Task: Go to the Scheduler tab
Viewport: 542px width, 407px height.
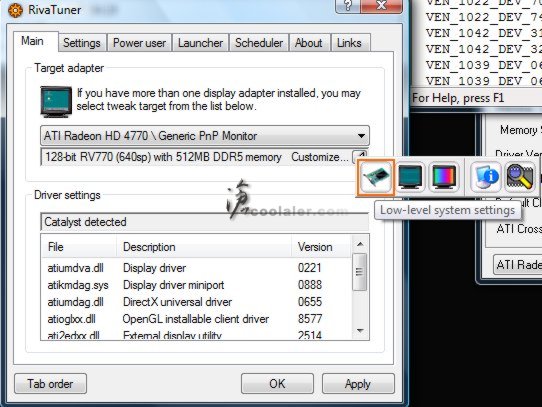Action: point(259,43)
